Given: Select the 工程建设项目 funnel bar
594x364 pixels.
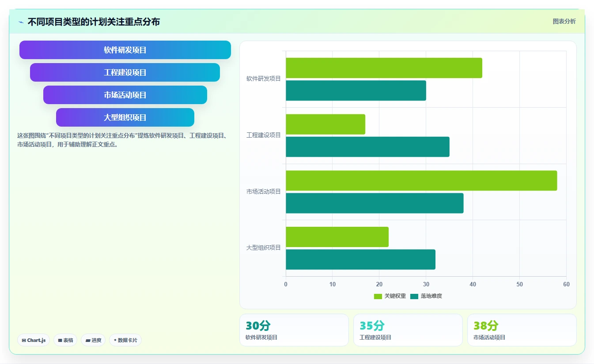Looking at the screenshot, I should point(125,72).
